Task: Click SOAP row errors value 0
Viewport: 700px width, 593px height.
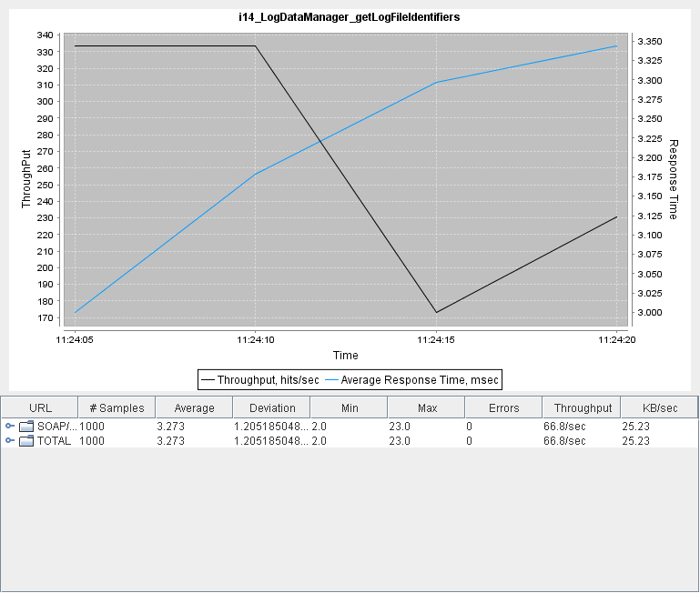Action: click(469, 427)
